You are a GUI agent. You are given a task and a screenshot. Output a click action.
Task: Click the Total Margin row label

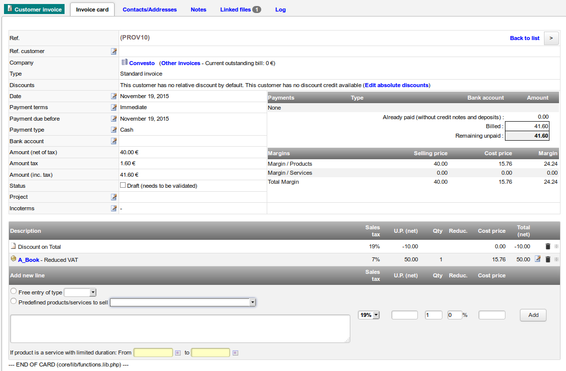click(283, 182)
